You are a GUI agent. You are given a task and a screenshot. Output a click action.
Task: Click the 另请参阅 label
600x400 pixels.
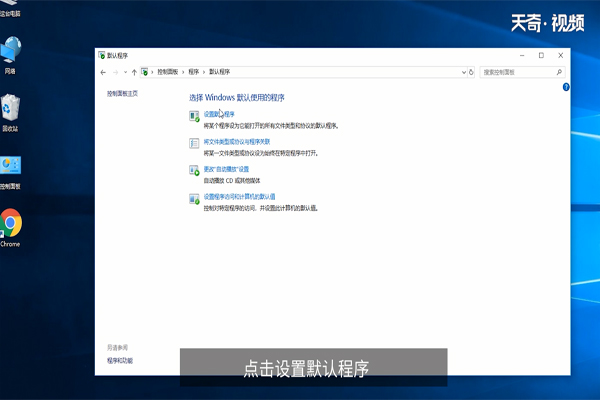coord(117,348)
